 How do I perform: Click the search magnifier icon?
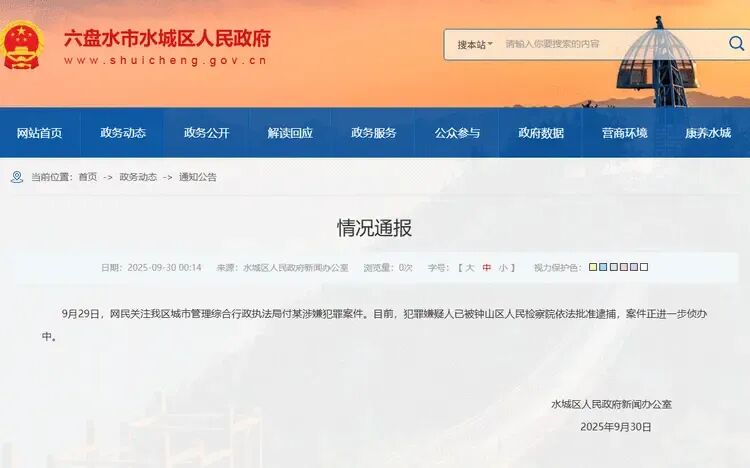737,44
